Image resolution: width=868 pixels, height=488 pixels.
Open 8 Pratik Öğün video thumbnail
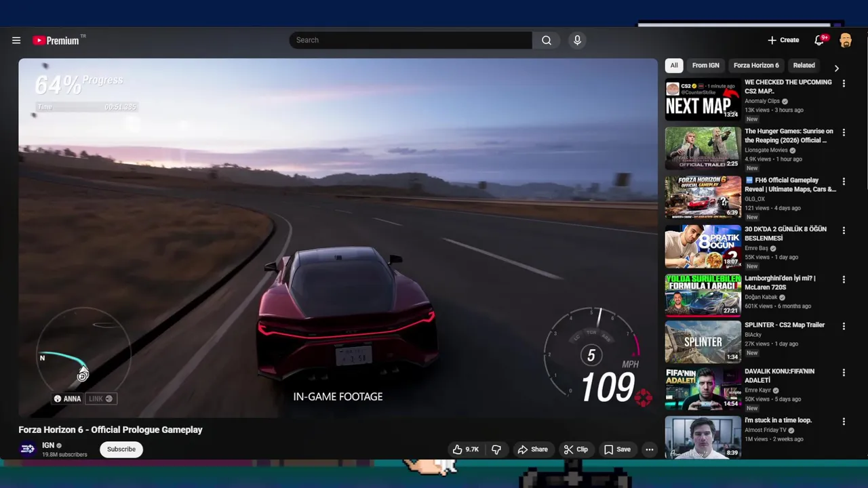click(703, 247)
